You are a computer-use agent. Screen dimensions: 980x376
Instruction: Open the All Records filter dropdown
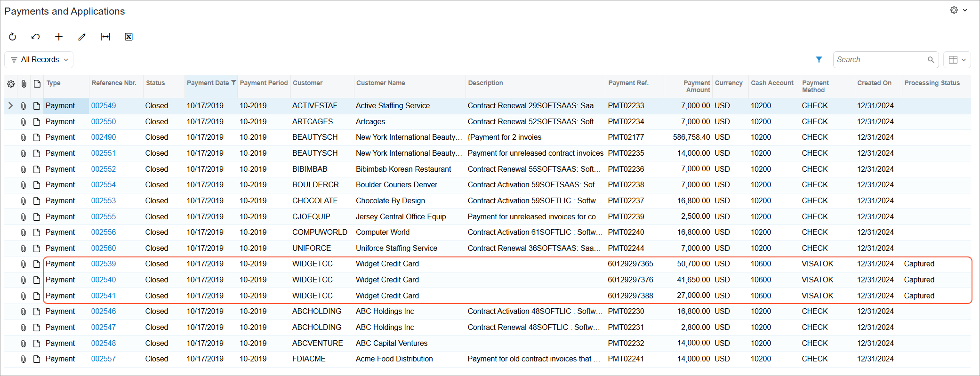[x=39, y=60]
